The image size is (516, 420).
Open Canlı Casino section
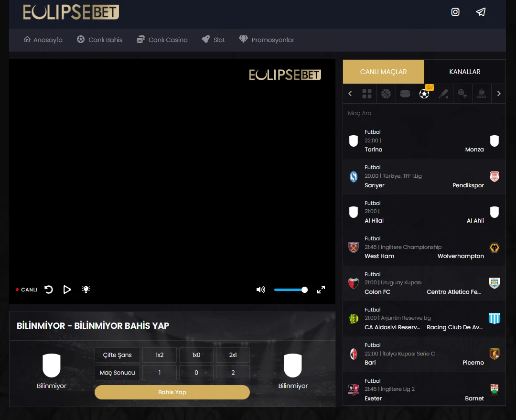click(162, 40)
